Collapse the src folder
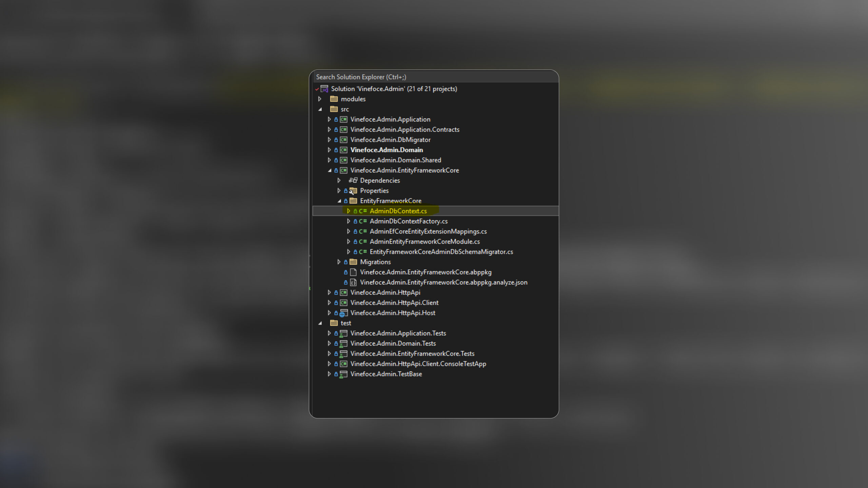868x488 pixels. 320,109
